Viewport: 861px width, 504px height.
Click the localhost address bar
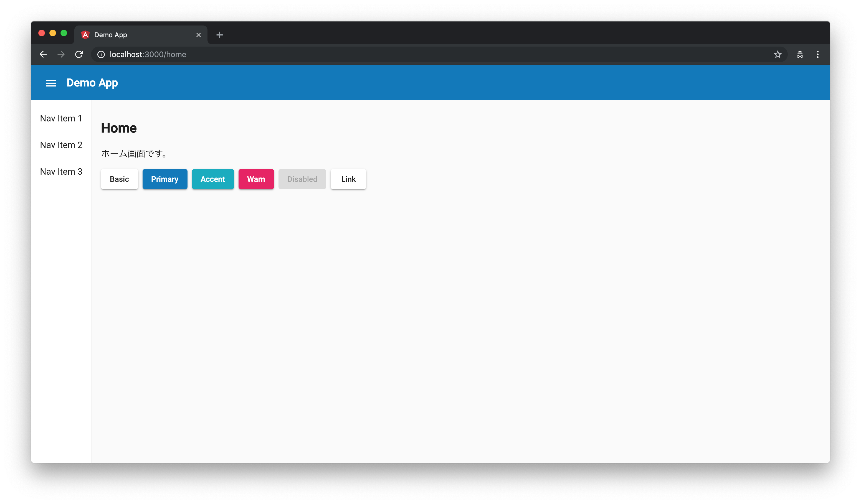tap(410, 54)
